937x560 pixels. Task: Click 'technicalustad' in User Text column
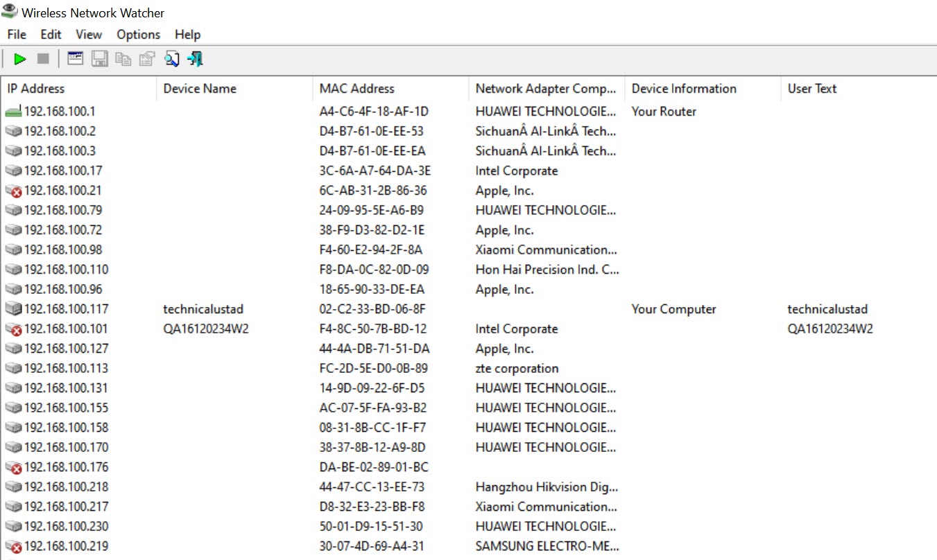tap(827, 309)
